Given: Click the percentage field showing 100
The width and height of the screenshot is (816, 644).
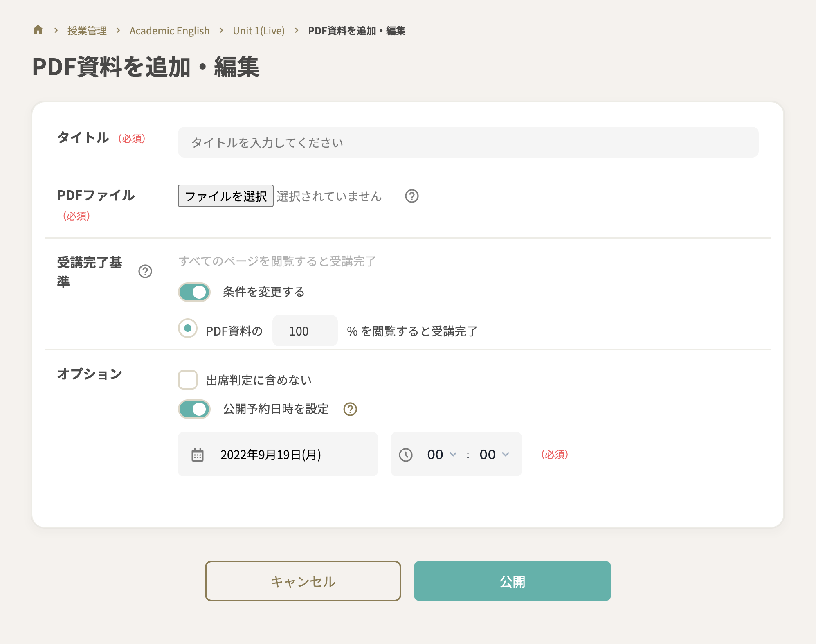Looking at the screenshot, I should tap(305, 331).
